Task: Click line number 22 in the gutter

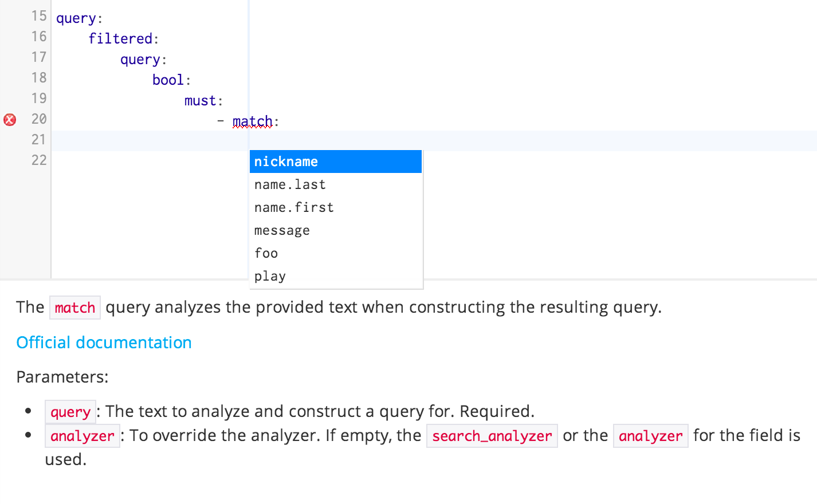Action: click(38, 160)
